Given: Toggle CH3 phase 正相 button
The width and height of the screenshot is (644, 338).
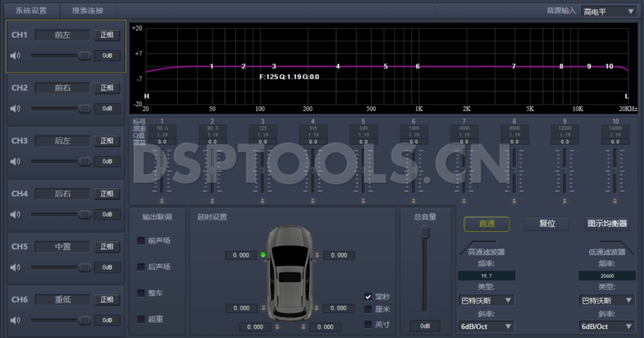Looking at the screenshot, I should [107, 141].
